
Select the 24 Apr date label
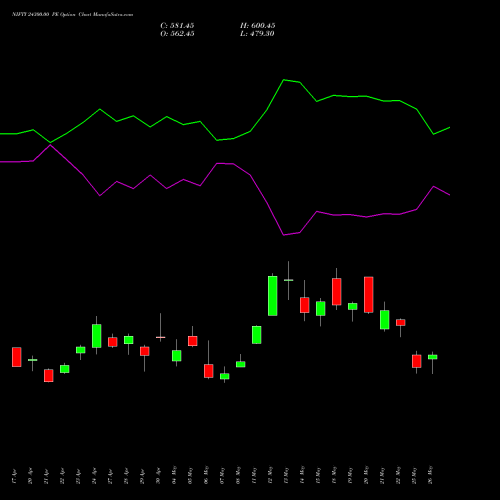coord(94,476)
